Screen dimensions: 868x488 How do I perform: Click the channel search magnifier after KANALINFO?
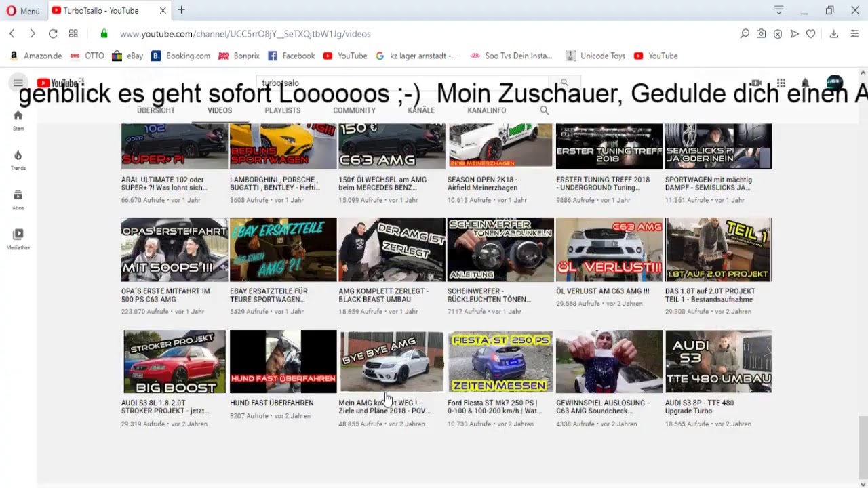point(545,110)
